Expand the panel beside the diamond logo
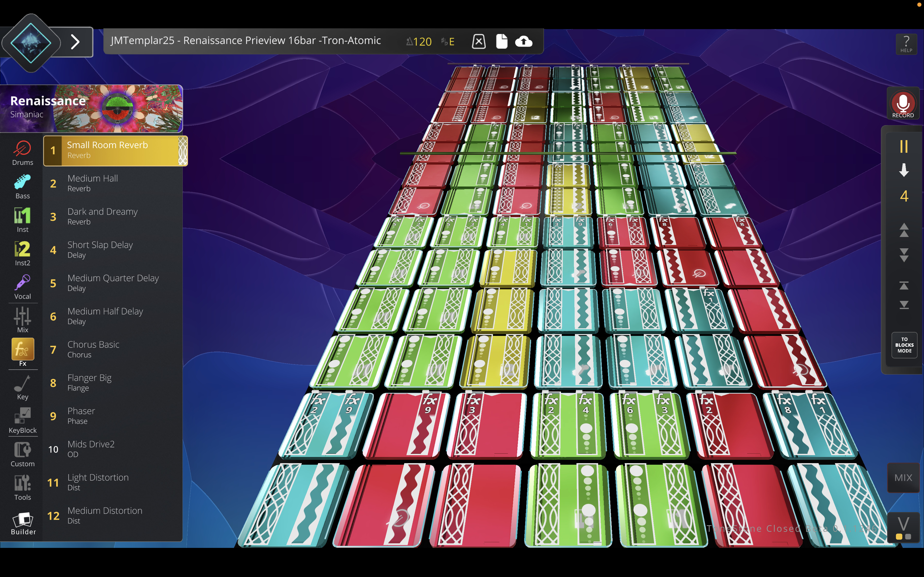This screenshot has width=924, height=577. point(75,42)
